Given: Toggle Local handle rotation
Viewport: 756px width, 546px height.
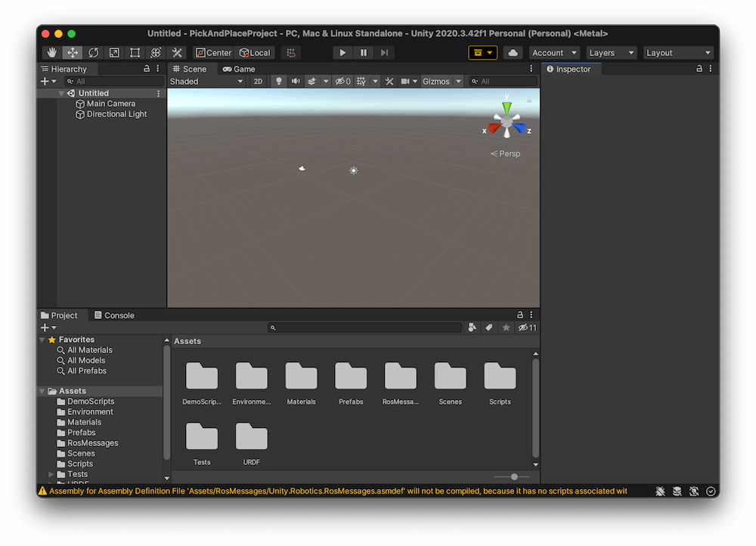Looking at the screenshot, I should click(255, 53).
